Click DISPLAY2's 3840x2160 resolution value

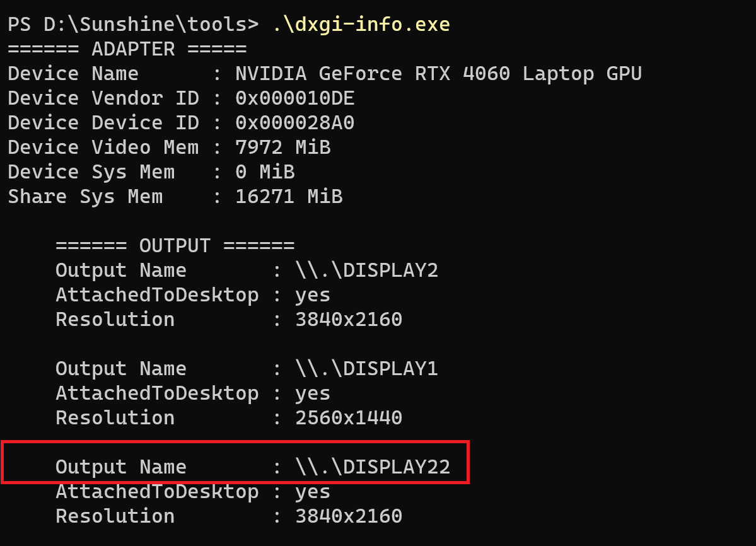click(x=349, y=320)
